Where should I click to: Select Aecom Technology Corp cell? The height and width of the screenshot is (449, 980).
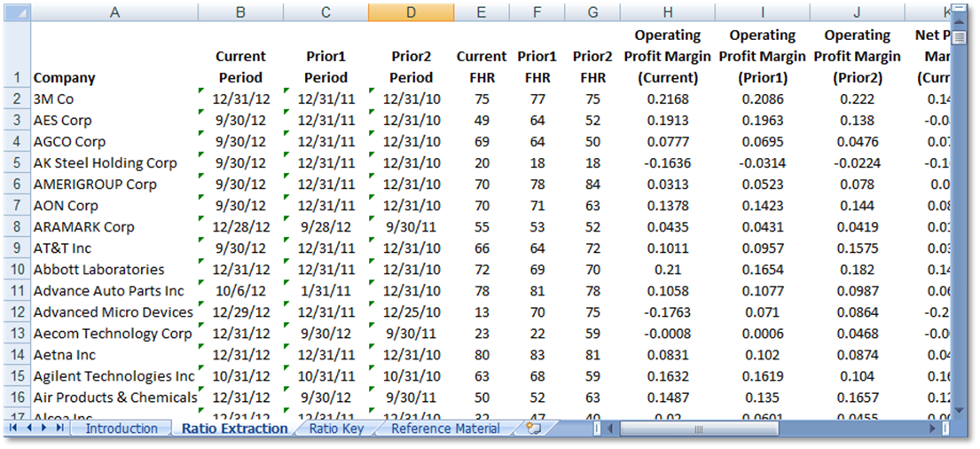coord(114,333)
